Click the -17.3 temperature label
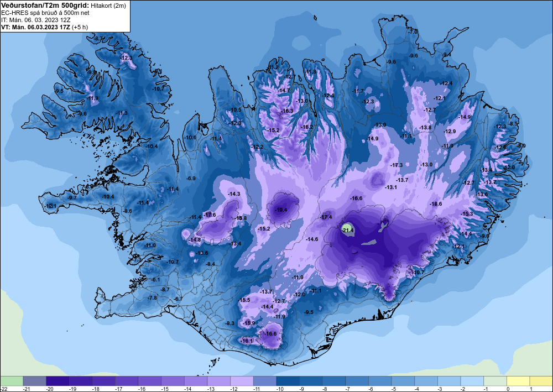553x392 pixels. click(397, 165)
